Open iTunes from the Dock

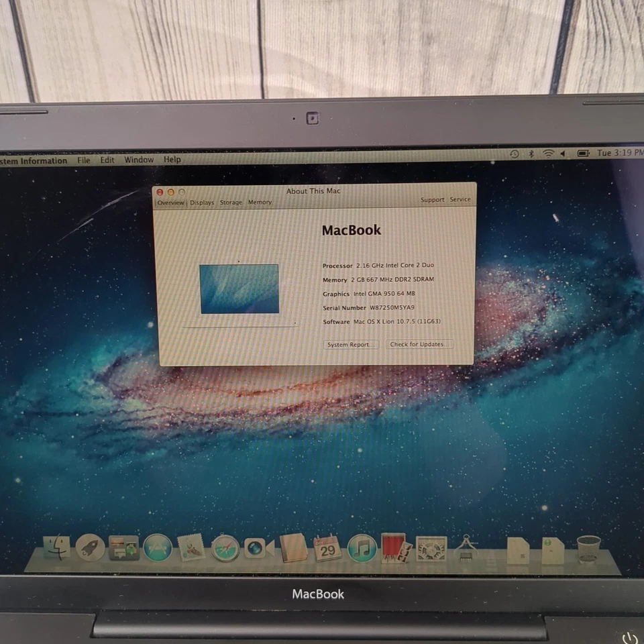click(x=360, y=549)
